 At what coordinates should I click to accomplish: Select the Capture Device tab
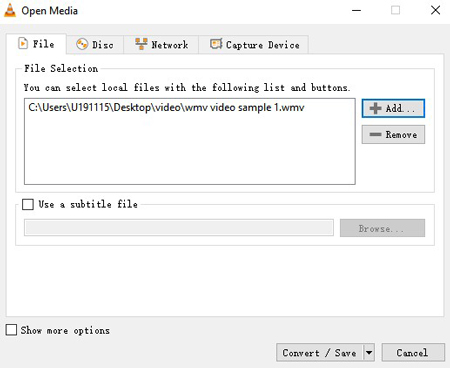[254, 45]
